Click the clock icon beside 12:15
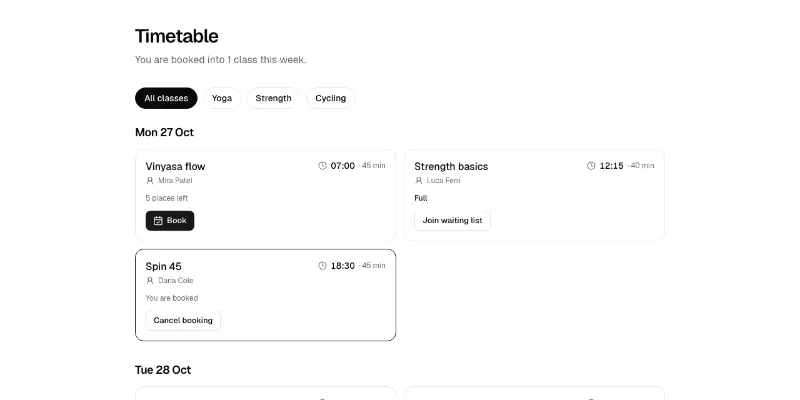The image size is (800, 400). pos(591,166)
